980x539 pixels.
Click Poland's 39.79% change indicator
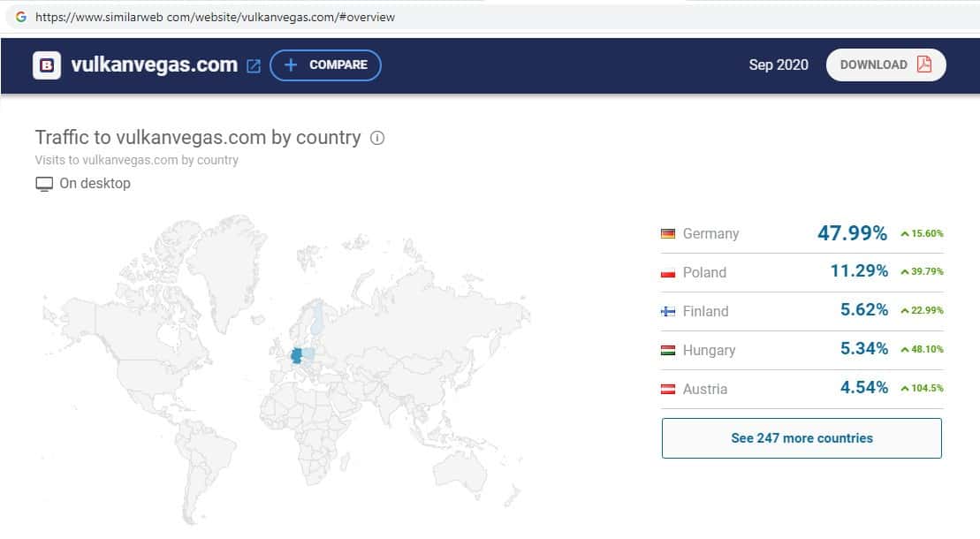tap(922, 271)
